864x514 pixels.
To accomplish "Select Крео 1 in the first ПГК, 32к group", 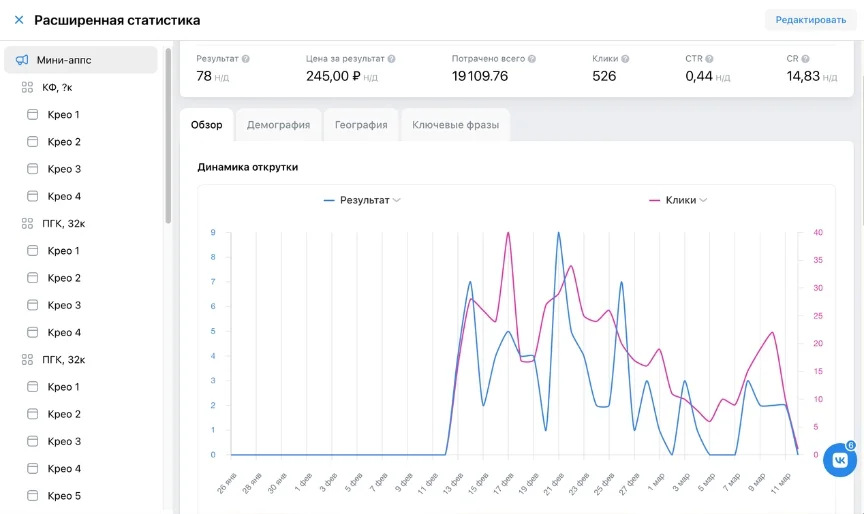I will [63, 251].
